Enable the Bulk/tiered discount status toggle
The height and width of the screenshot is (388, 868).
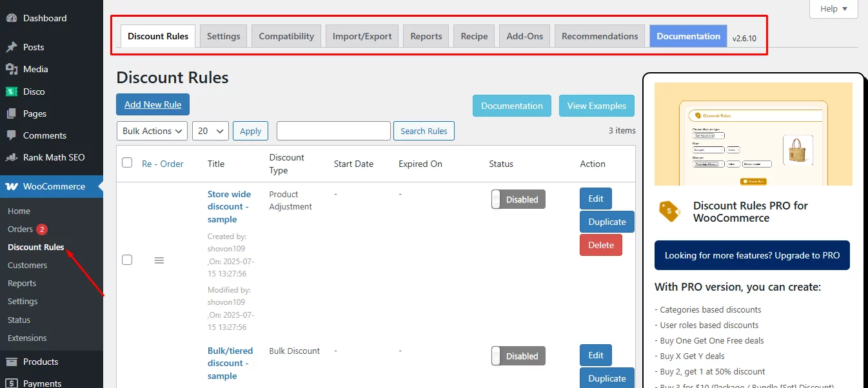(x=518, y=356)
